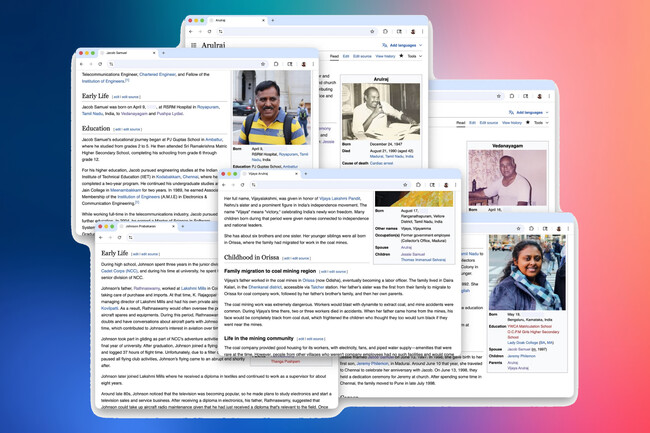This screenshot has width=650, height=433.
Task: Follow the Pushpa Lydial link
Action: (x=170, y=114)
